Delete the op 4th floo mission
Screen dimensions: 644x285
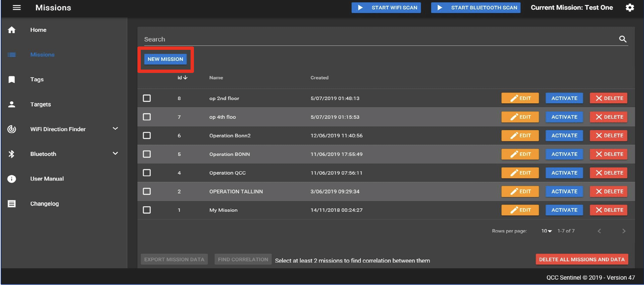point(609,117)
